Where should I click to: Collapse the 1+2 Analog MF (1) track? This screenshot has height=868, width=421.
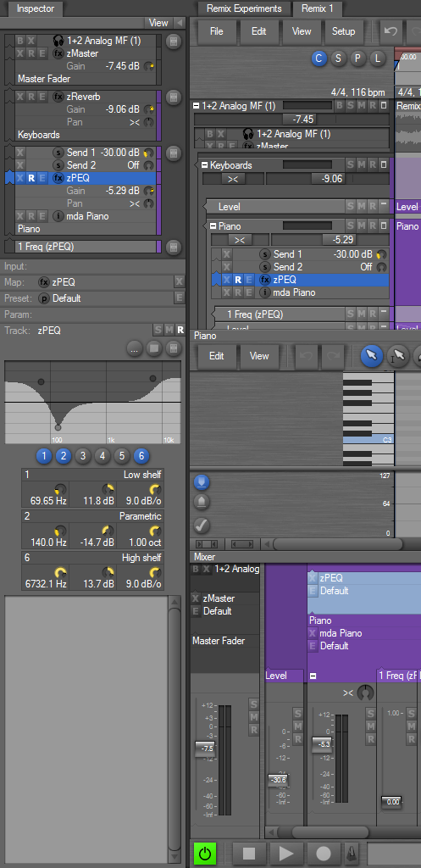[197, 105]
